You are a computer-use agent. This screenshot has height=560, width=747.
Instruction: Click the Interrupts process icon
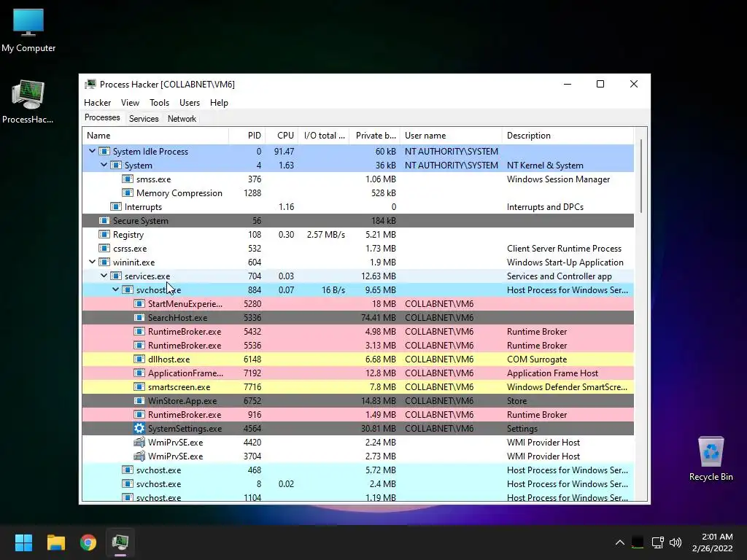point(116,206)
